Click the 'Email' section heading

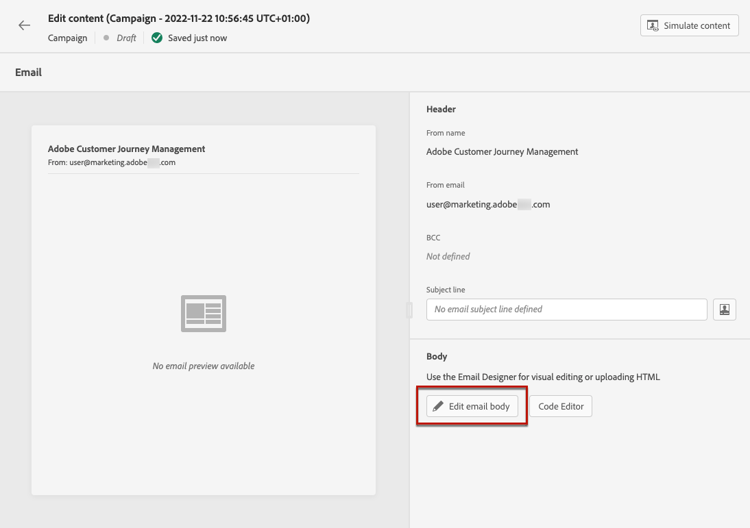(28, 72)
